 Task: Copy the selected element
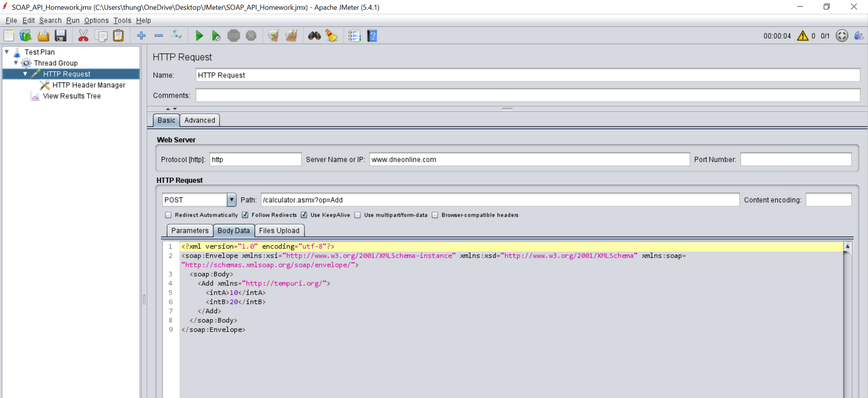(x=101, y=36)
